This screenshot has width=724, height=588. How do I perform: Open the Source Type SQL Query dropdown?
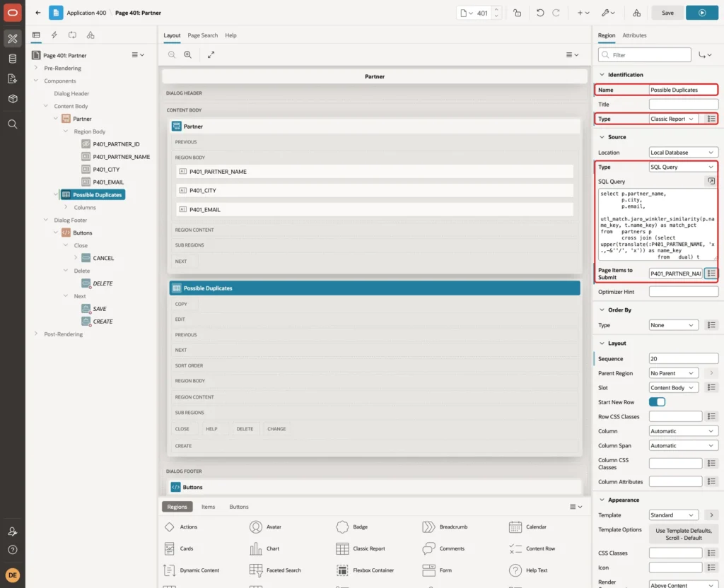[683, 167]
